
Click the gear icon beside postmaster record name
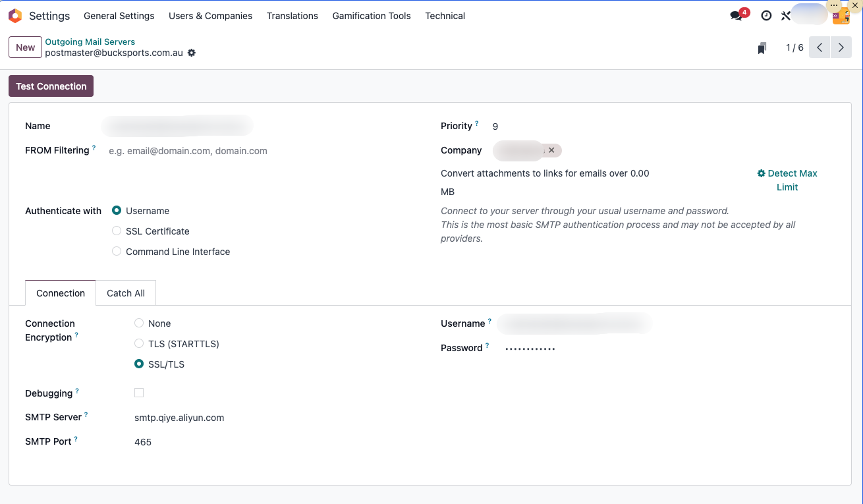click(192, 53)
